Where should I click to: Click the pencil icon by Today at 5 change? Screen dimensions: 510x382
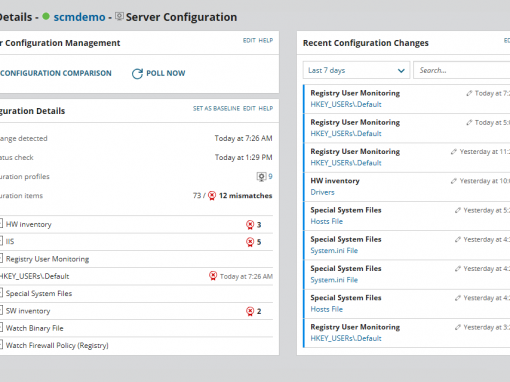[469, 123]
